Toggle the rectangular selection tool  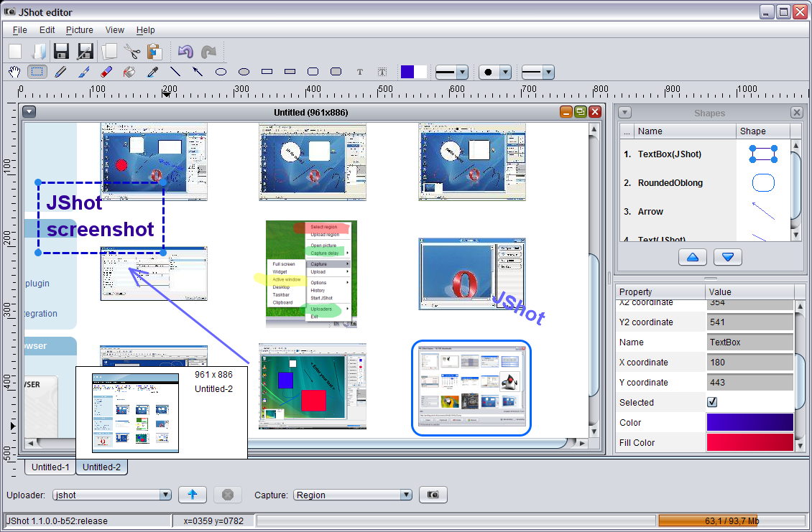coord(37,72)
